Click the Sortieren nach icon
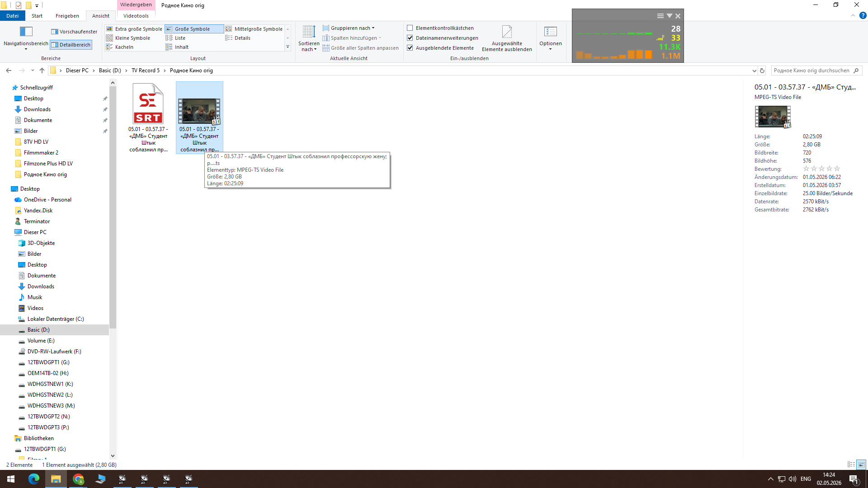The height and width of the screenshot is (488, 868). point(309,32)
